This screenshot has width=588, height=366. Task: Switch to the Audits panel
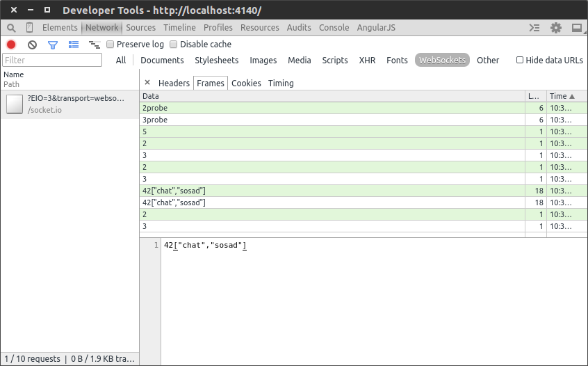tap(299, 28)
